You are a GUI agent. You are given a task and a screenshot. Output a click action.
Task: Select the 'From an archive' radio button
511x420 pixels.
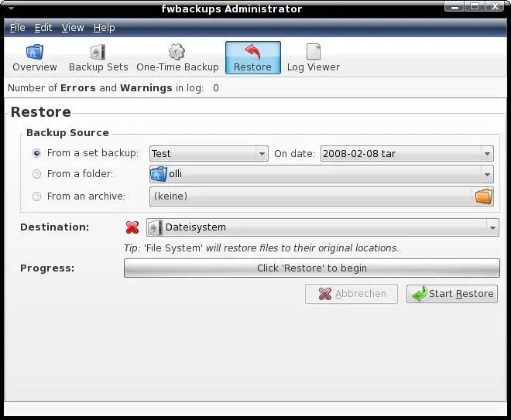coord(37,196)
